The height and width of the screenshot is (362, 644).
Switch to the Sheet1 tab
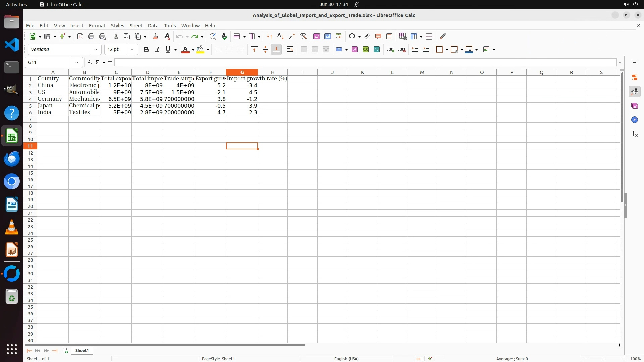[x=82, y=350]
